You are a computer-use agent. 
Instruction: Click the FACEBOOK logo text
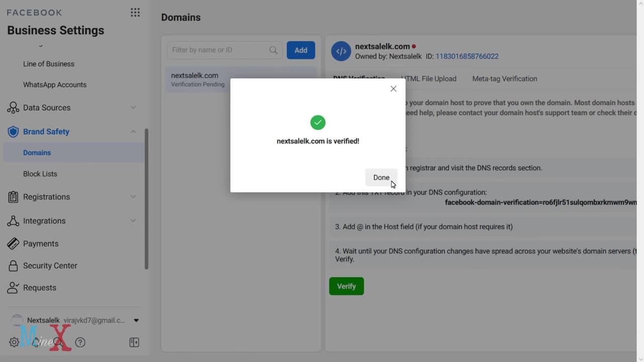(35, 13)
